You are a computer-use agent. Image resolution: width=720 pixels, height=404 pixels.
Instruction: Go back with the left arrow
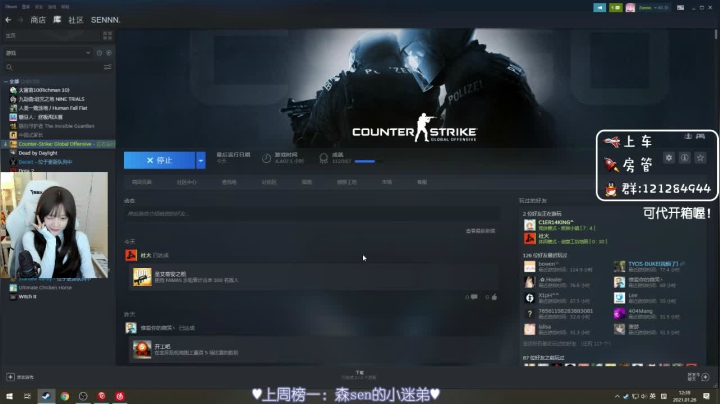pos(8,20)
